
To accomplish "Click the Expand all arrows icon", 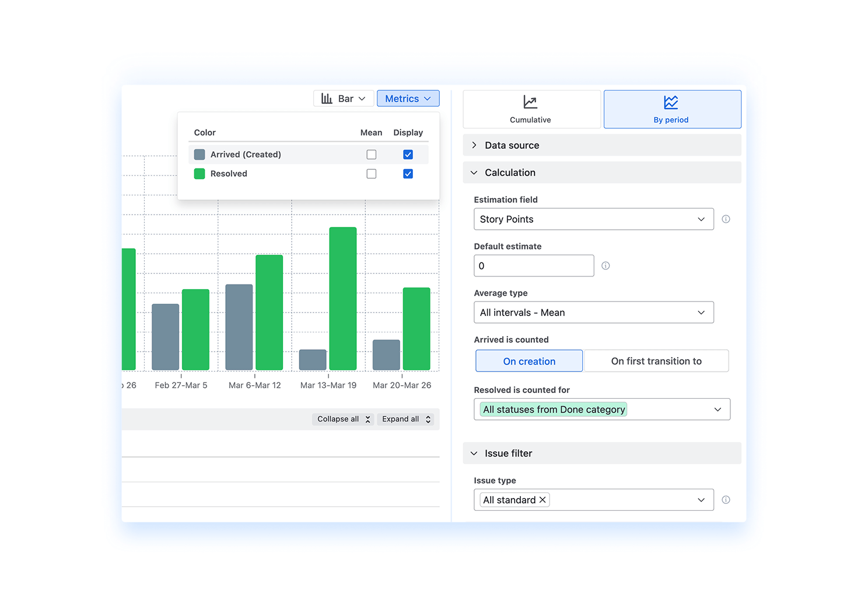I will click(428, 419).
